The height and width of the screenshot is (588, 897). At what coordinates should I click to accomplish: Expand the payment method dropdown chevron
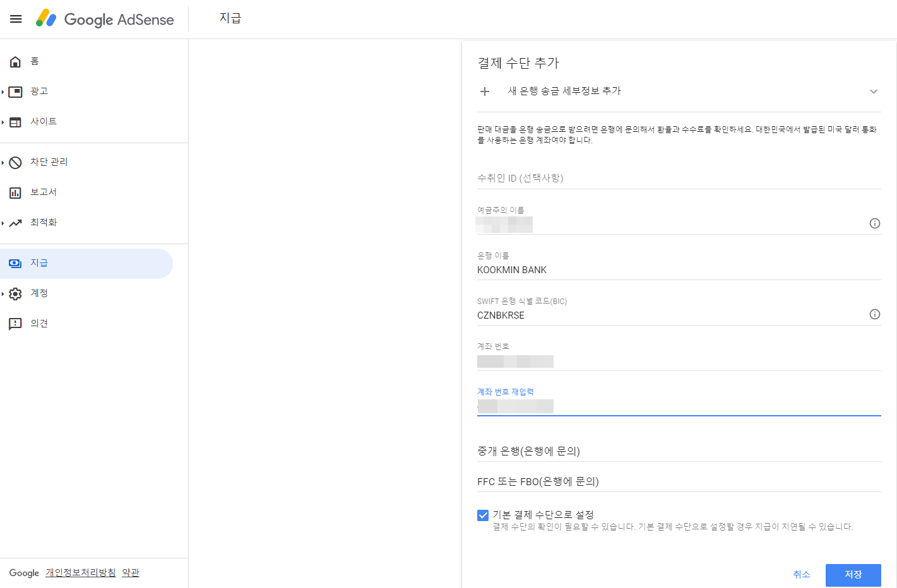pyautogui.click(x=874, y=91)
